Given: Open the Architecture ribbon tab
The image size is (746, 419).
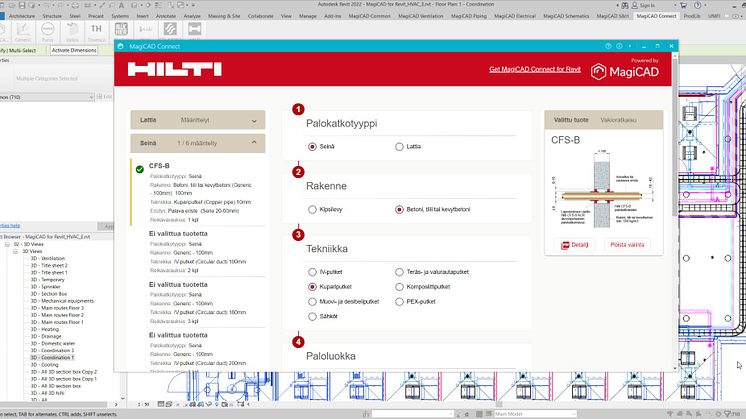Looking at the screenshot, I should 22,16.
